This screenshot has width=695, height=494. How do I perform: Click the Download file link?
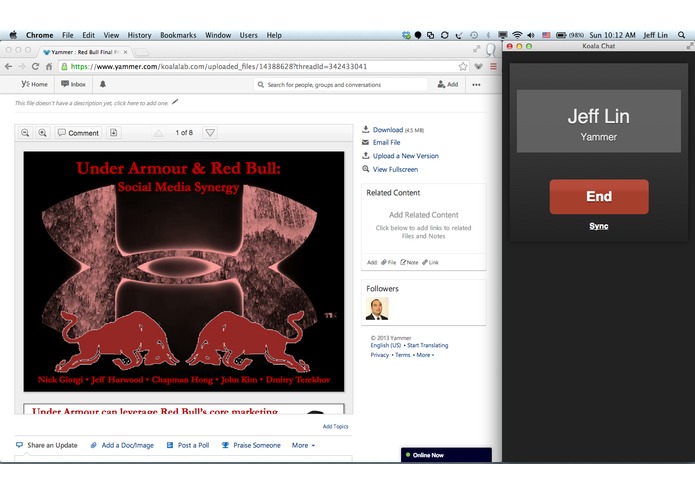[388, 130]
